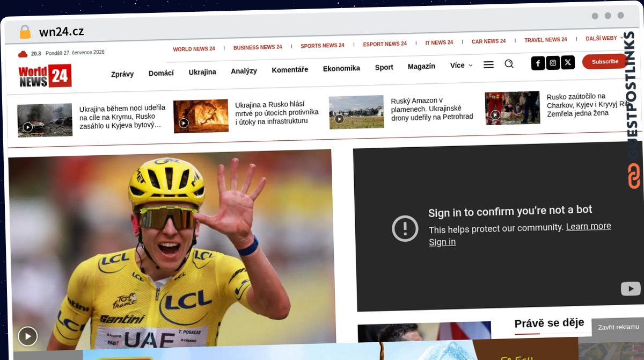Screen dimensions: 644x360
Task: Click Learn more link in video box
Action: [x=588, y=226]
